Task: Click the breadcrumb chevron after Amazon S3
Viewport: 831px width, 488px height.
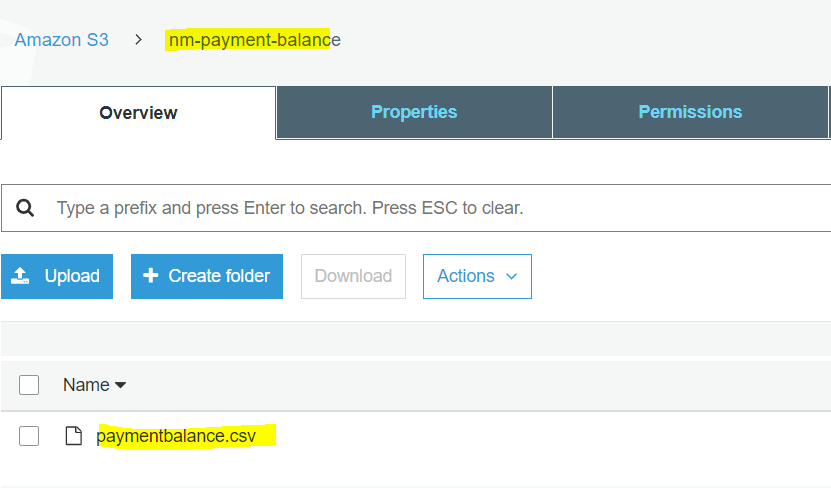Action: point(138,40)
